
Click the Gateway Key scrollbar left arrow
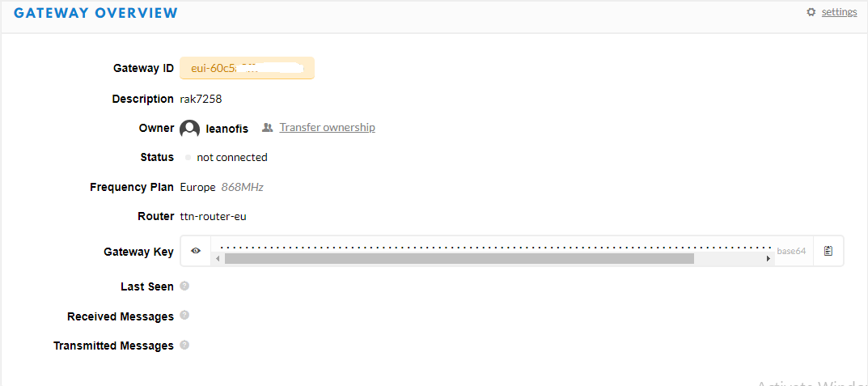(218, 259)
